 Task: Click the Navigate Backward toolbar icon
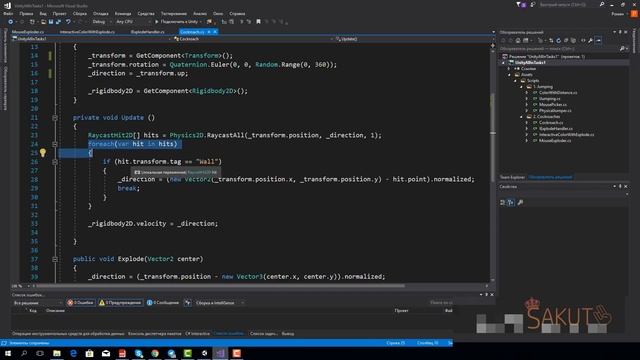coord(11,22)
